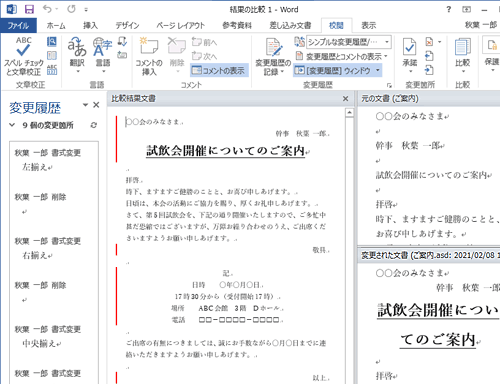Viewport: 500px width, 384px height.
Task: Open the 言語 language menu
Action: pyautogui.click(x=103, y=55)
